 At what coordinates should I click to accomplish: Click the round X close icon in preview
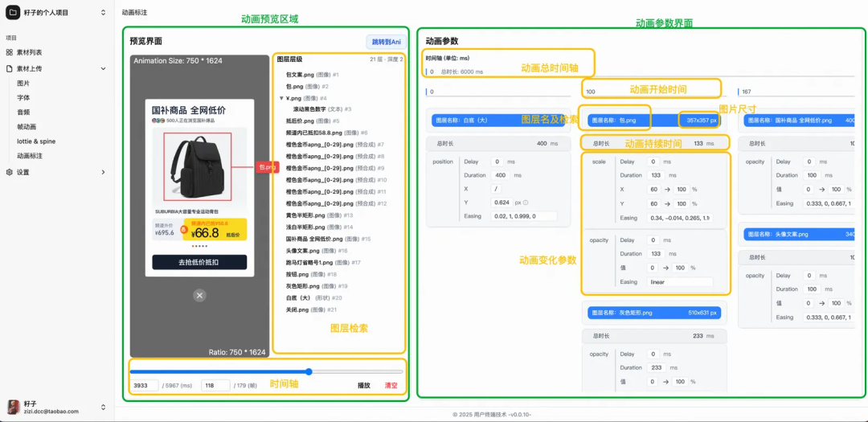coord(200,296)
